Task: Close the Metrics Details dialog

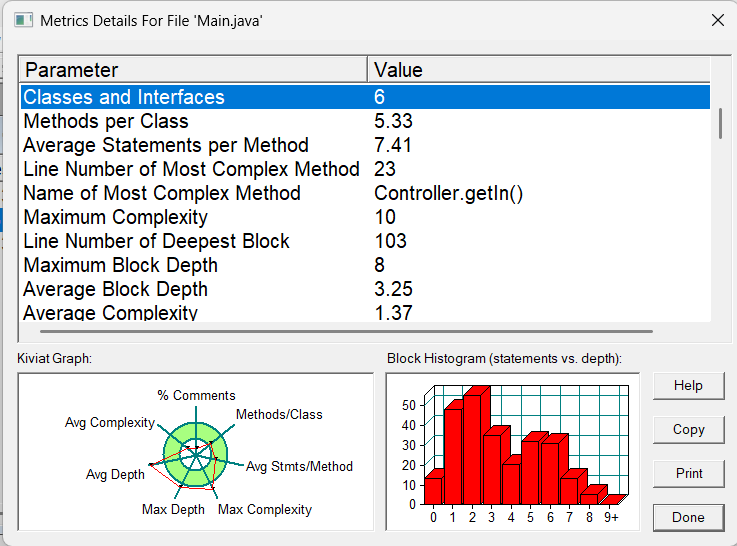Action: point(715,20)
